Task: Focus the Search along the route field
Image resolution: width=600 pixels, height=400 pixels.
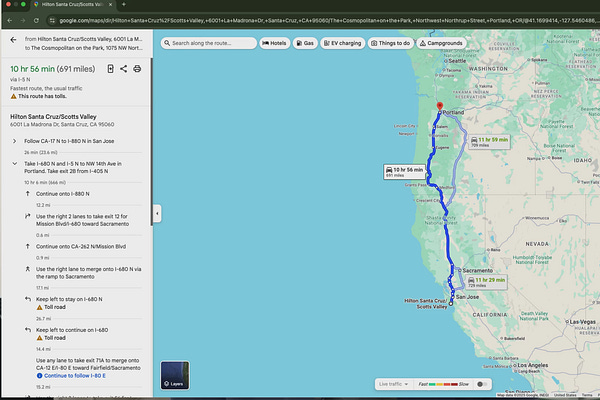Action: coord(209,43)
